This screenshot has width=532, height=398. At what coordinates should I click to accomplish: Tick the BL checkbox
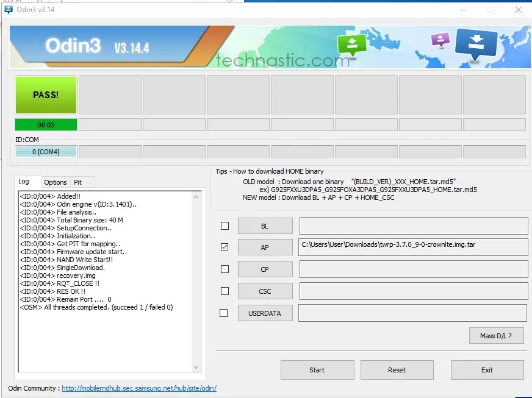click(225, 226)
